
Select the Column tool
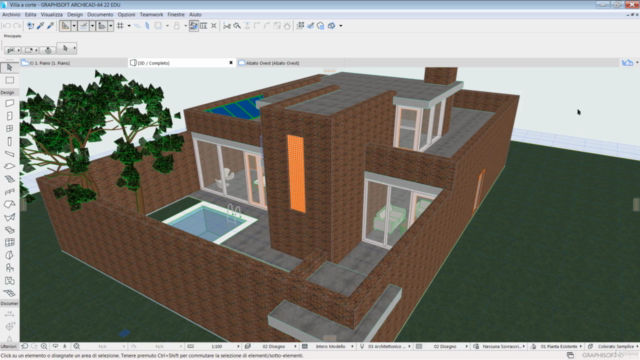(x=9, y=141)
